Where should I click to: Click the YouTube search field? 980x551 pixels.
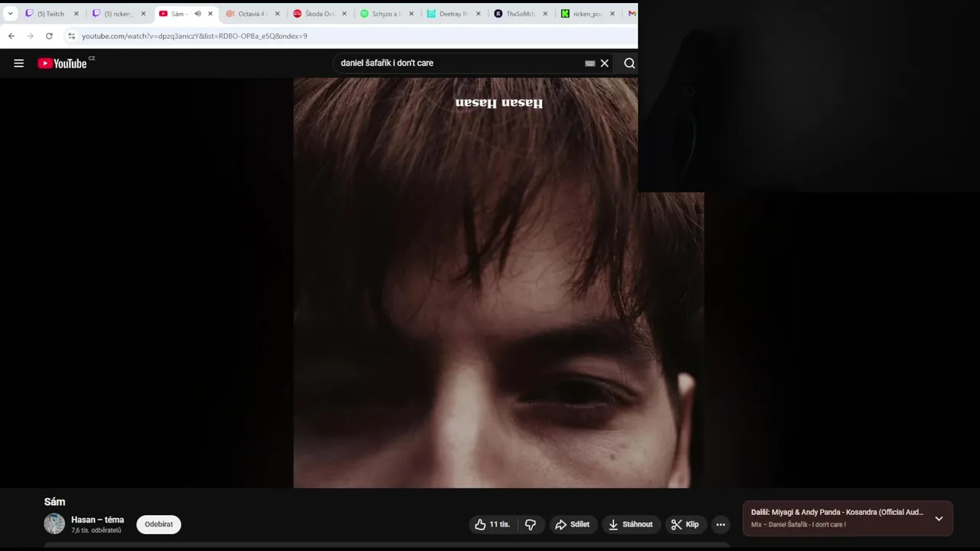click(x=459, y=63)
